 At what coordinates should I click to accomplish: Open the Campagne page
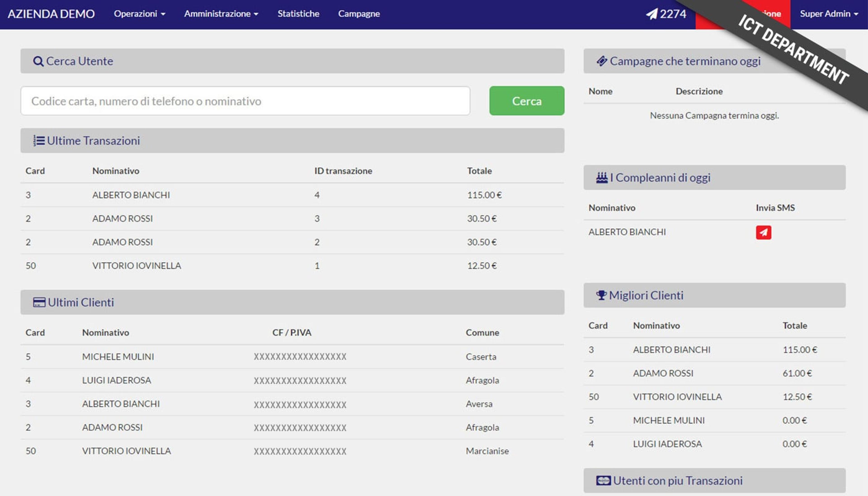click(x=359, y=14)
